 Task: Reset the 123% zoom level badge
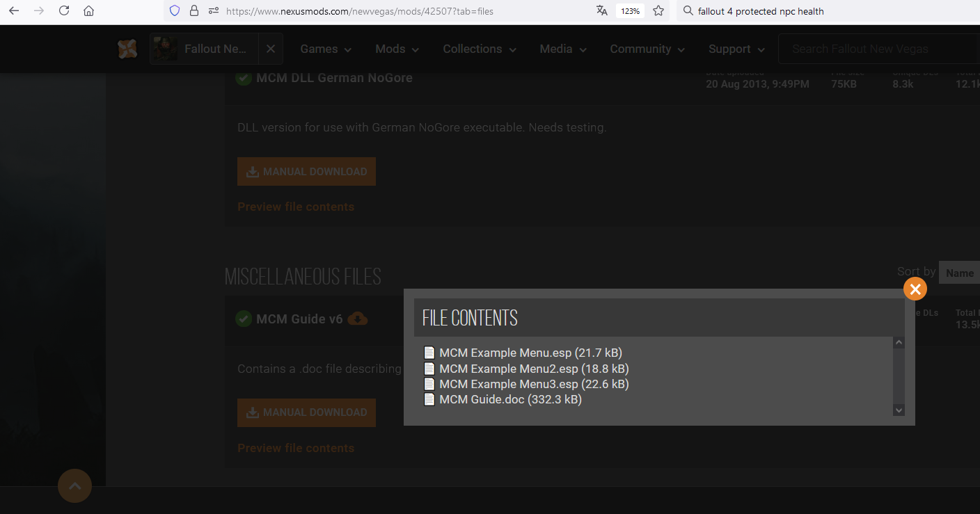pyautogui.click(x=631, y=11)
